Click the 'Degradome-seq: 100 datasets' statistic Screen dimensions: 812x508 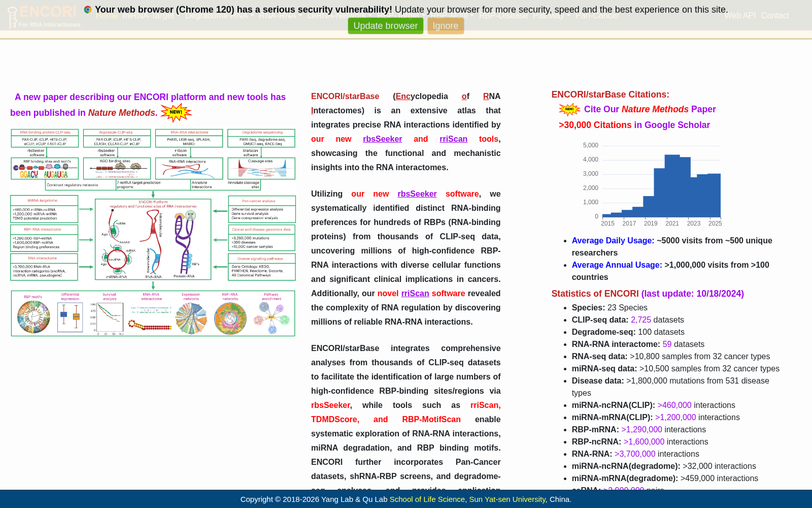click(x=628, y=332)
